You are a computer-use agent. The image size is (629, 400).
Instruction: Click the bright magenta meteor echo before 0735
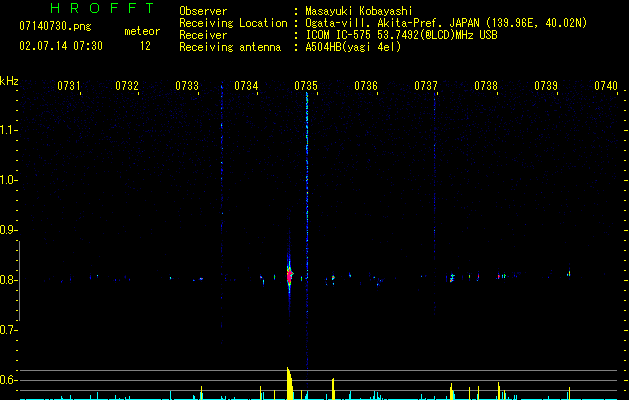289,276
